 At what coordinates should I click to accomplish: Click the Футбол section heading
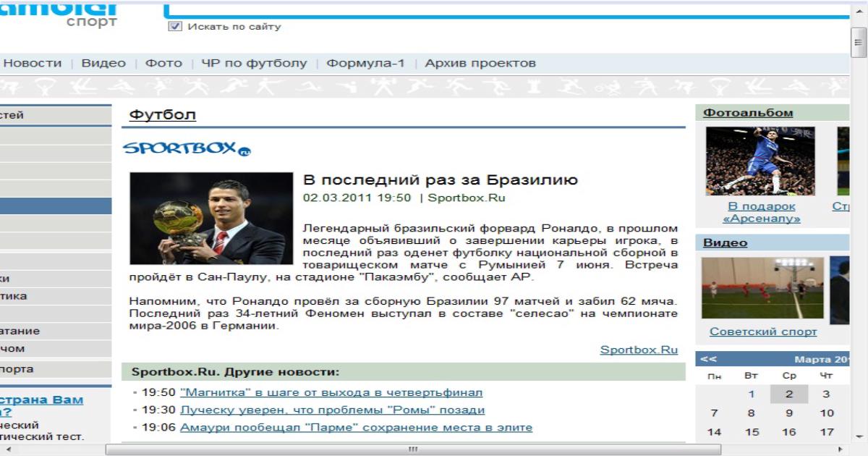[x=163, y=114]
